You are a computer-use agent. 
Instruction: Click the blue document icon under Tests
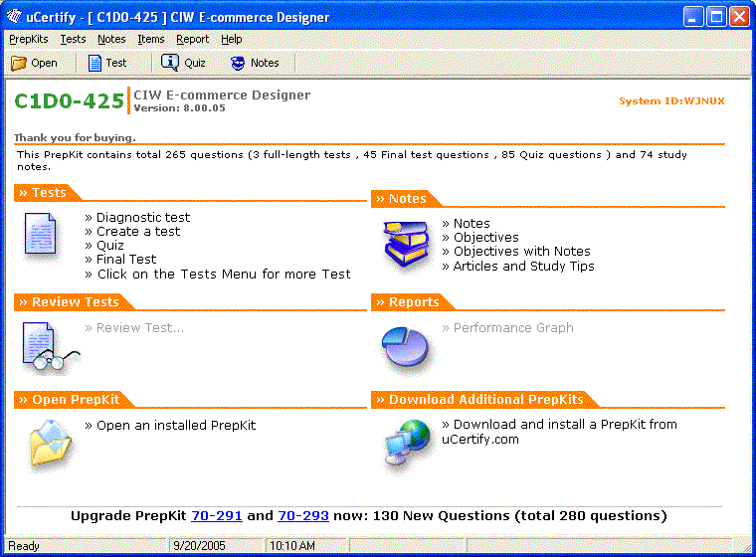41,234
